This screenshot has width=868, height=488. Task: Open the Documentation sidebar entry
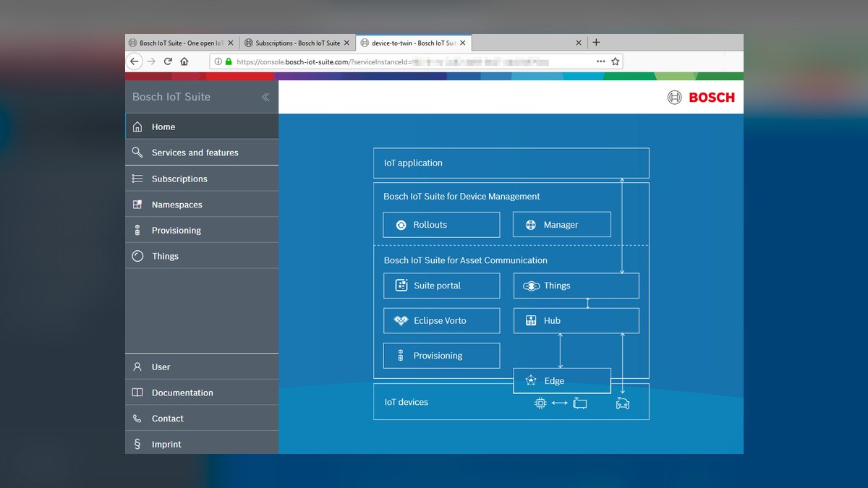click(202, 393)
